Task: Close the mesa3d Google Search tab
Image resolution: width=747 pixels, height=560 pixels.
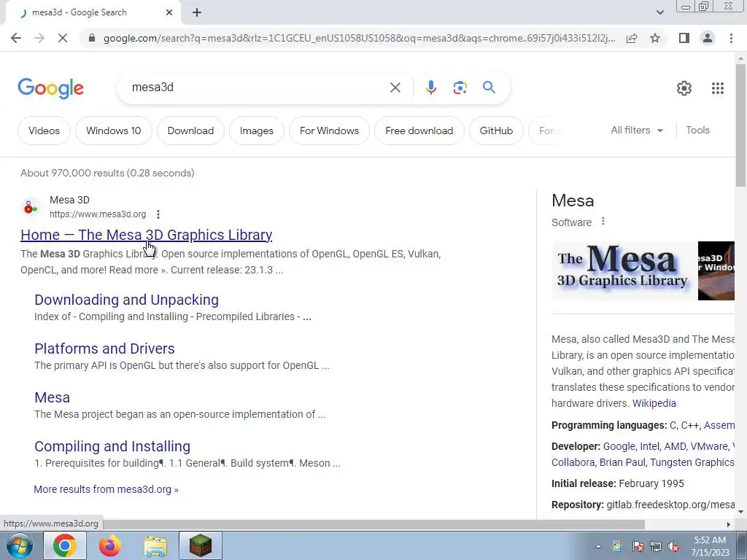Action: click(x=169, y=13)
